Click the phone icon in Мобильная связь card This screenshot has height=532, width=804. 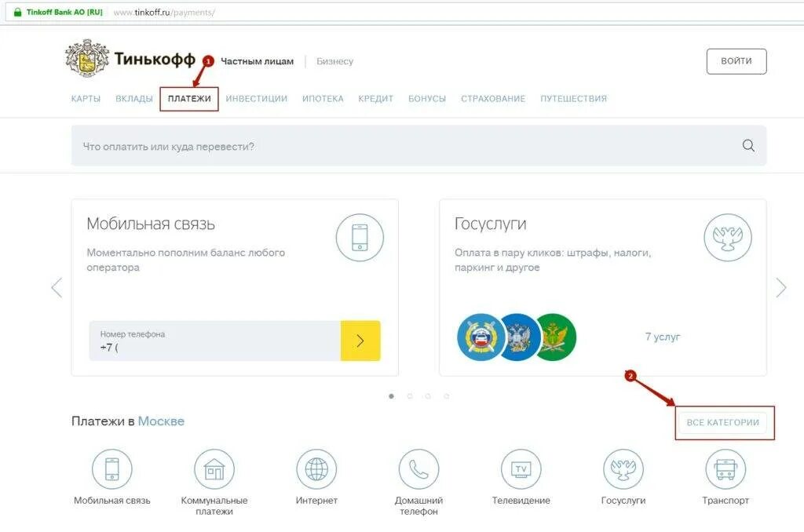click(x=360, y=237)
